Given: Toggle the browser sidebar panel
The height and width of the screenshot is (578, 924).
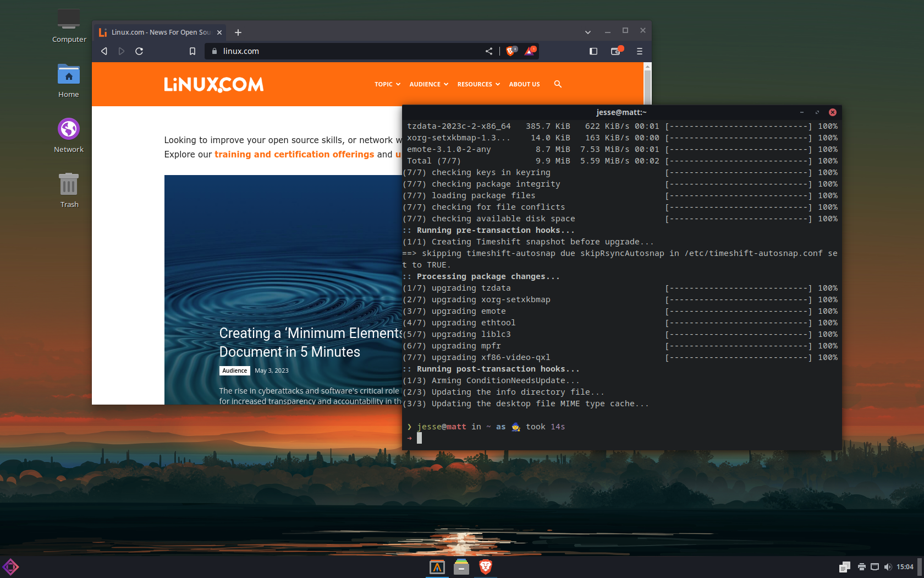Looking at the screenshot, I should (593, 51).
